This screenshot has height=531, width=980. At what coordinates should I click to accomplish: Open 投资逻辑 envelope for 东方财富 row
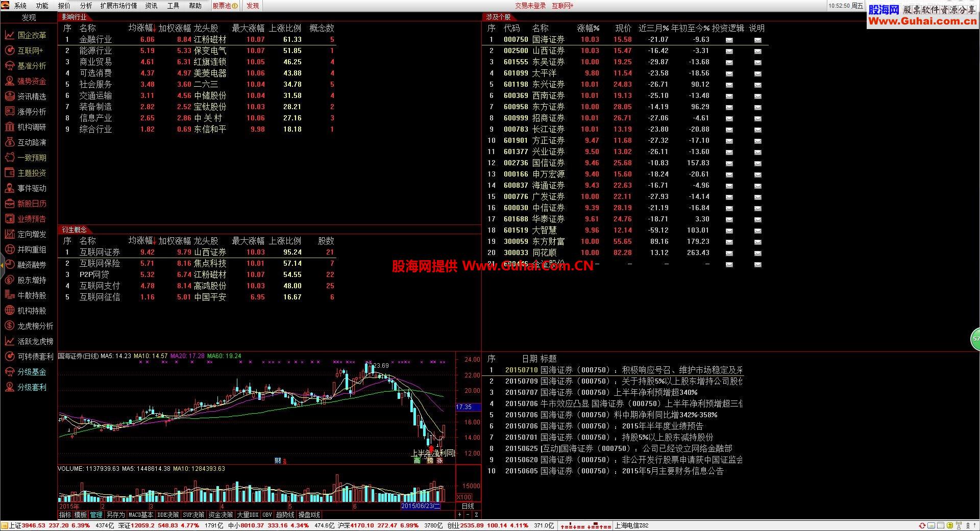pyautogui.click(x=729, y=242)
